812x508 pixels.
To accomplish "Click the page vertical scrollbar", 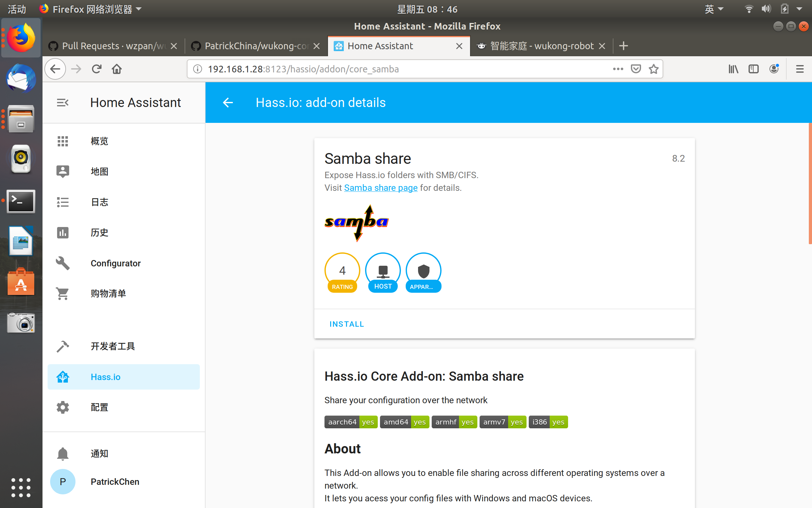I will [810, 183].
